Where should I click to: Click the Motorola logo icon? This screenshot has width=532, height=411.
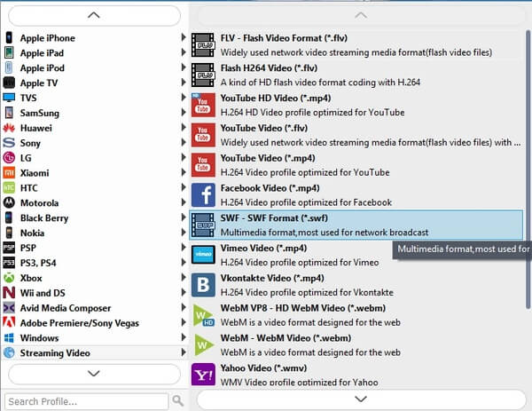9,202
